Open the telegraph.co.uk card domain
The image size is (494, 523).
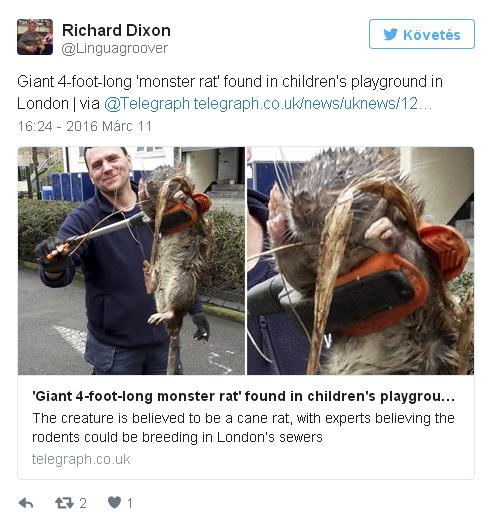81,459
